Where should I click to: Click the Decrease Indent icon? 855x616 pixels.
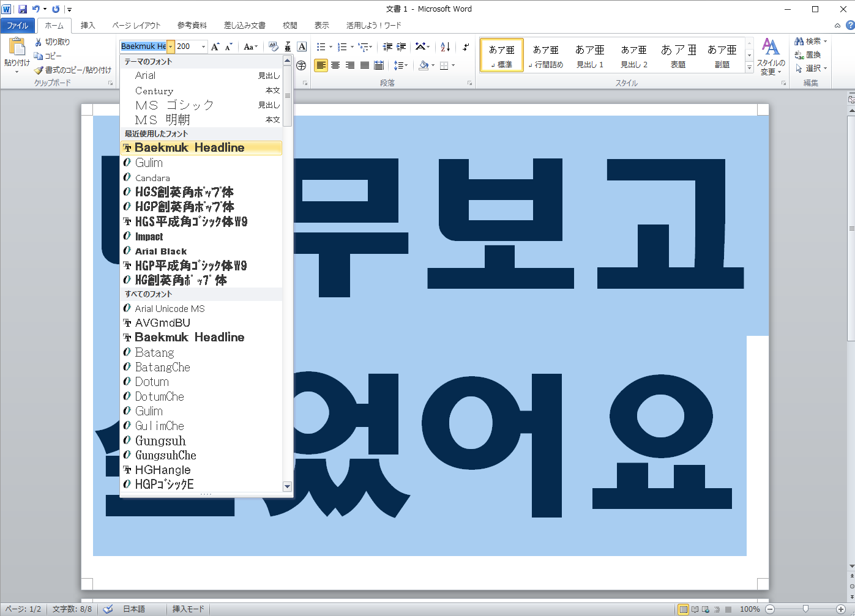[x=387, y=46]
